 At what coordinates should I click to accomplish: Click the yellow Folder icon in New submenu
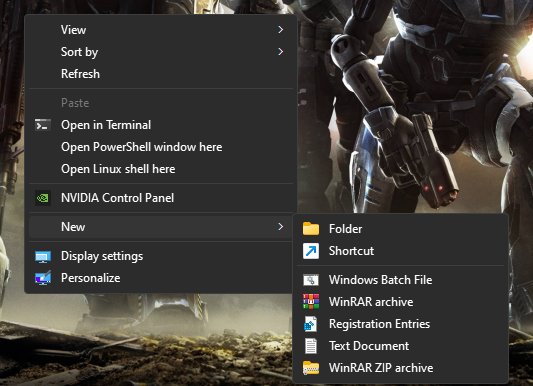click(311, 229)
